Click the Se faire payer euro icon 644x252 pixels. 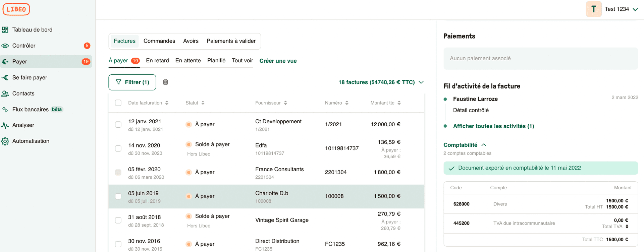(x=5, y=77)
